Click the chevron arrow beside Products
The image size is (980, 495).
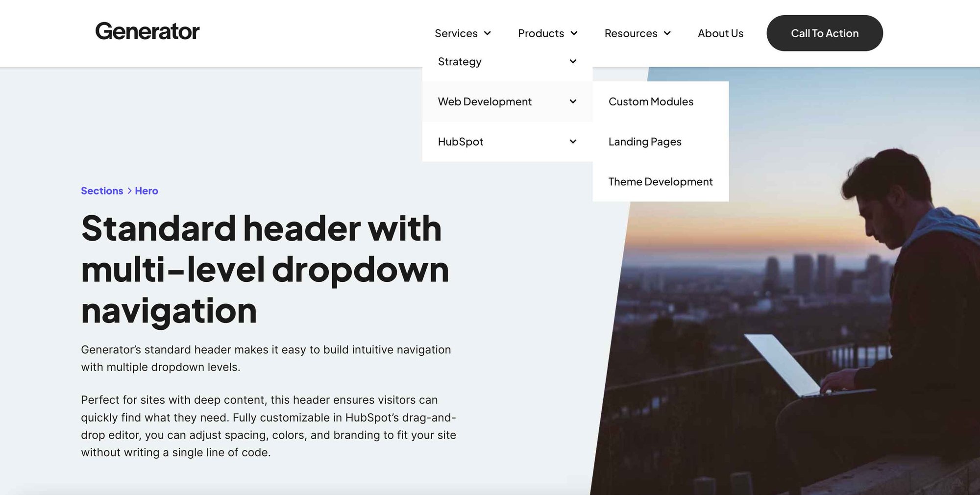(574, 33)
